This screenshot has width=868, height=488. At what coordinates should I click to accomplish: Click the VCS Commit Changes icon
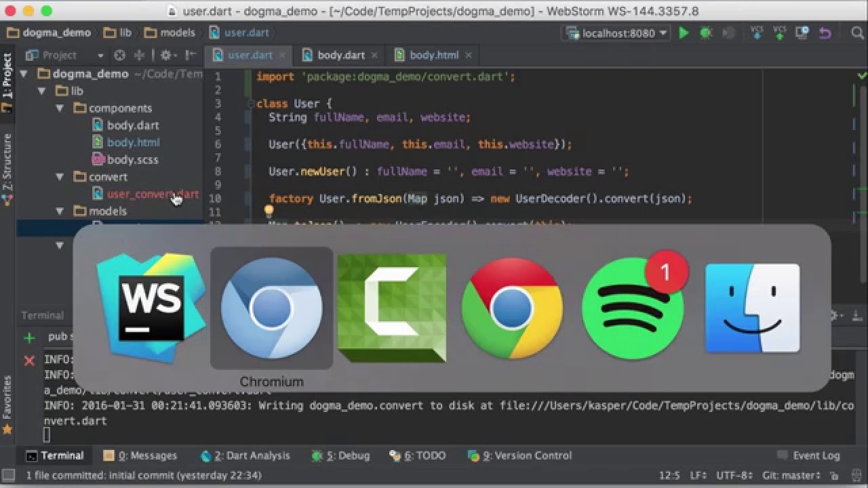(x=780, y=33)
